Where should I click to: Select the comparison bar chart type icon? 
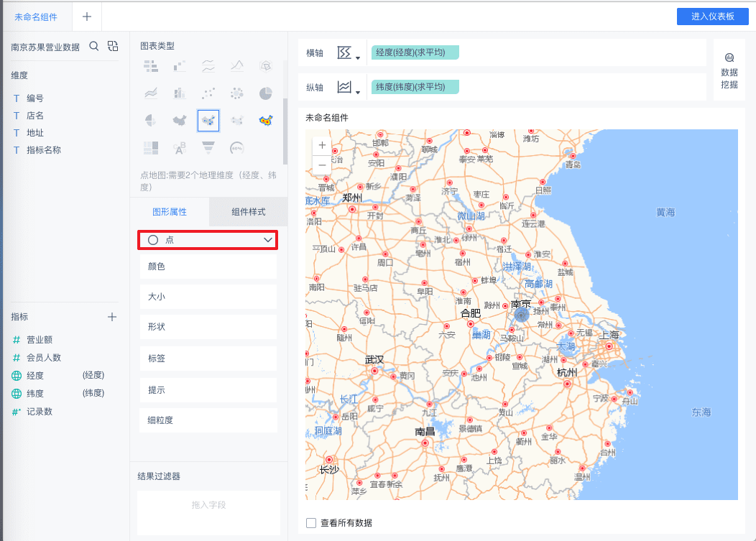point(151,66)
